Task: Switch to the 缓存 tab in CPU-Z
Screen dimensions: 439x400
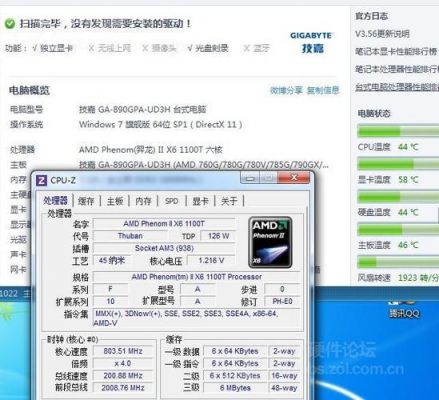Action: coord(86,201)
